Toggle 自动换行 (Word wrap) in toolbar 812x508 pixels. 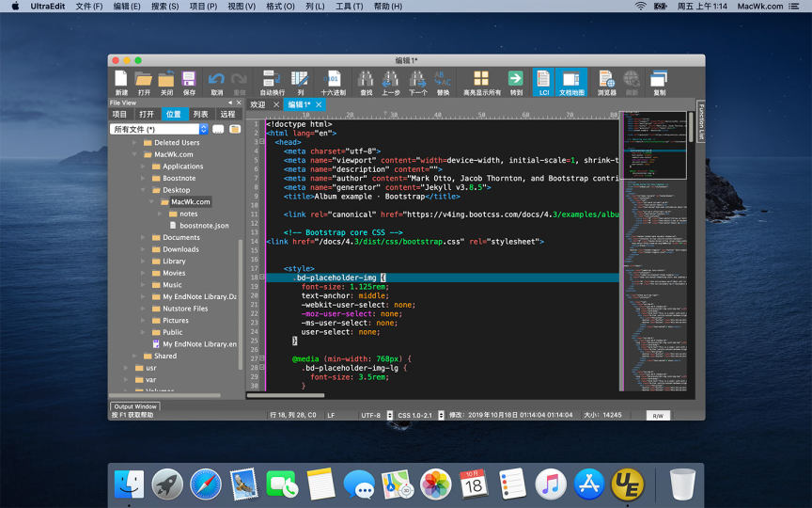click(x=272, y=80)
